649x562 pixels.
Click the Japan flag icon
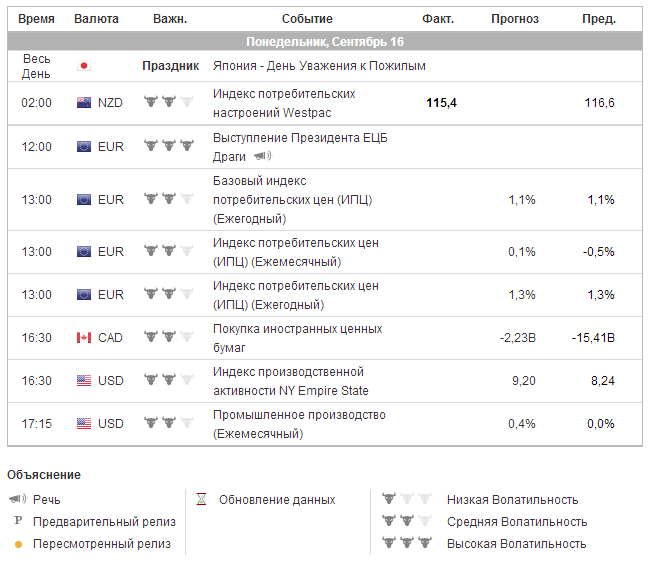(x=84, y=66)
